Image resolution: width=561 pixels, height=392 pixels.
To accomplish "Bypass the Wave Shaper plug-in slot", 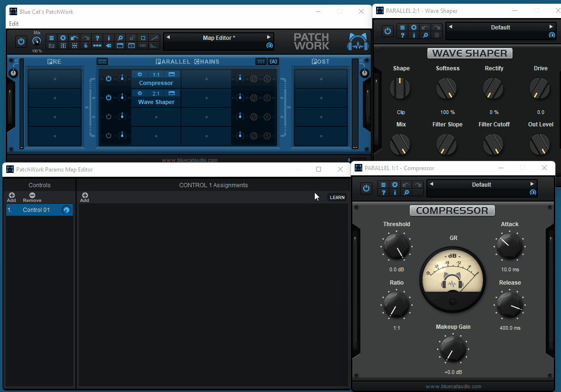I will pos(140,93).
